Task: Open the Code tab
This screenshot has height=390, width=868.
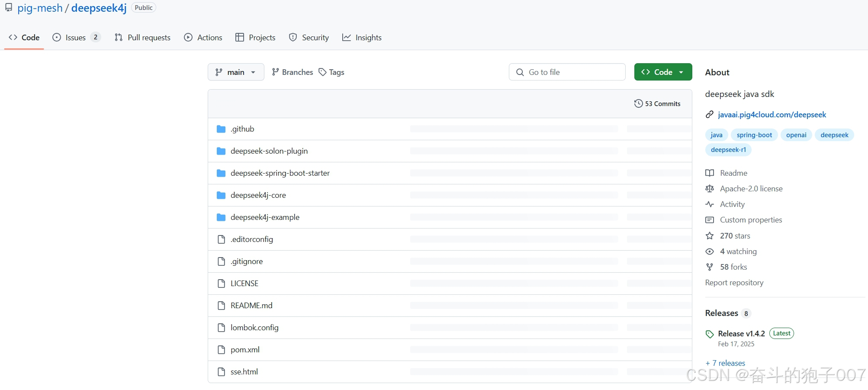Action: (24, 38)
